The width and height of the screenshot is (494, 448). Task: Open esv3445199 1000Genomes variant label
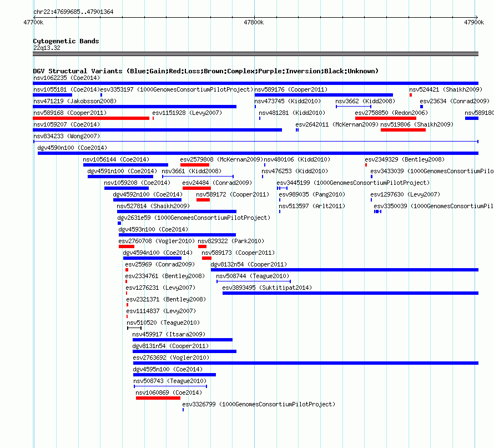[353, 183]
